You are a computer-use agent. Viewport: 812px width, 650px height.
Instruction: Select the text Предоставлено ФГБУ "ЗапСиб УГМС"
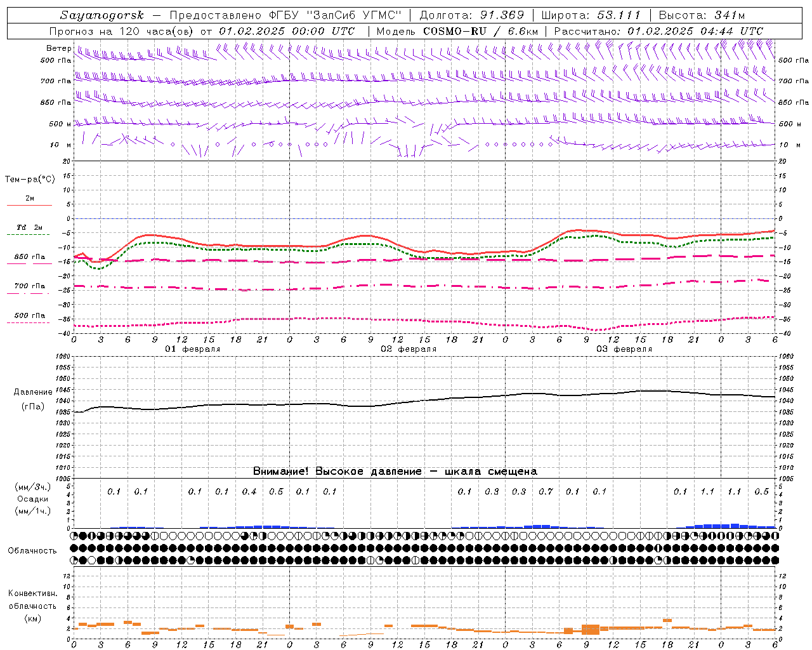click(285, 15)
